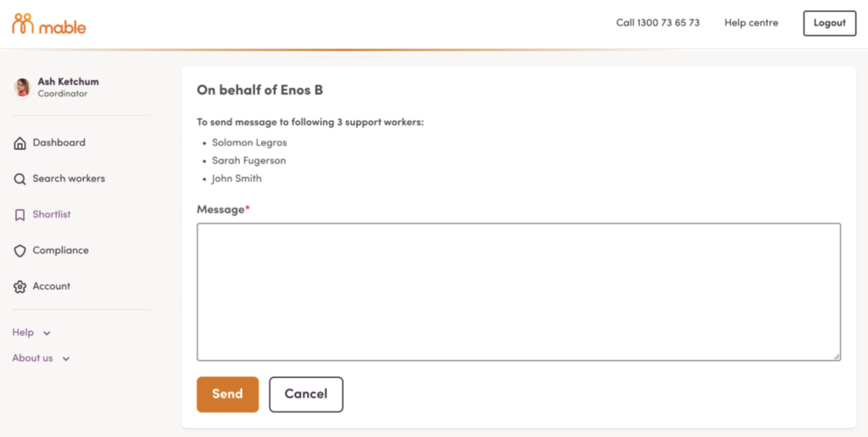Focus the Message text area
Viewport: 868px width, 437px height.
[519, 292]
